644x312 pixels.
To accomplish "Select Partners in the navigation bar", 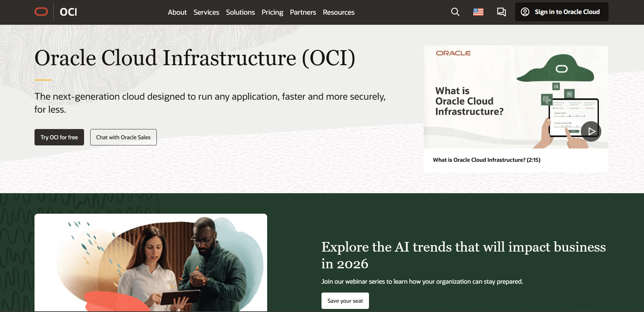I will click(303, 12).
